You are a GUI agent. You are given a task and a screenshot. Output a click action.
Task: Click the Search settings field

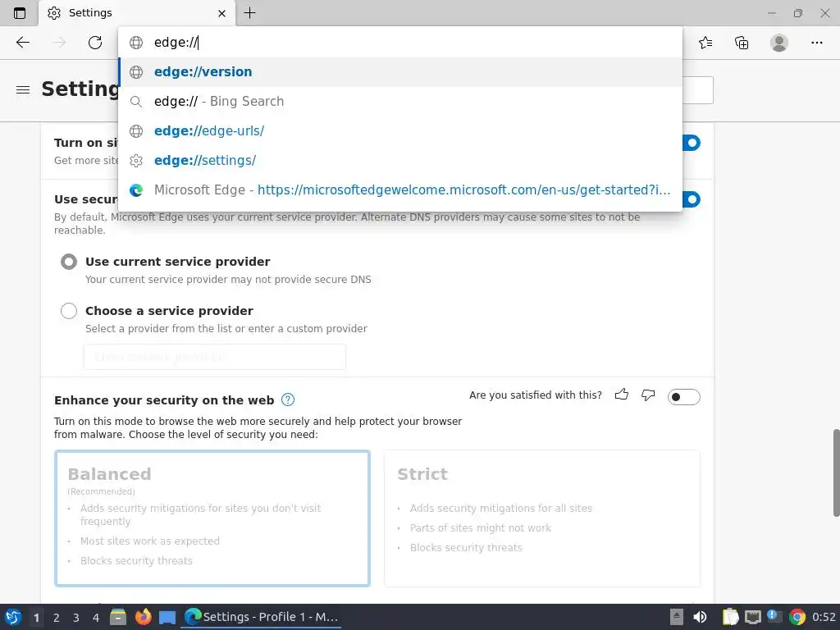coord(697,90)
